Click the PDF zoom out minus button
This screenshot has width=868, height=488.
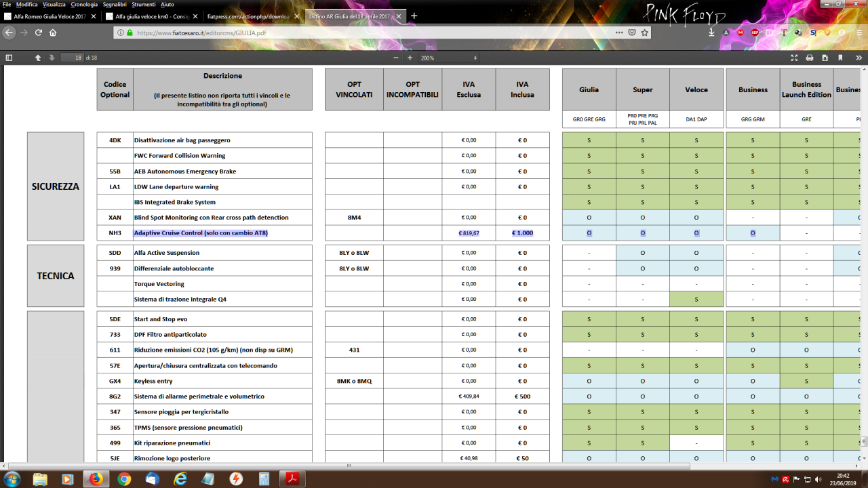(x=396, y=58)
